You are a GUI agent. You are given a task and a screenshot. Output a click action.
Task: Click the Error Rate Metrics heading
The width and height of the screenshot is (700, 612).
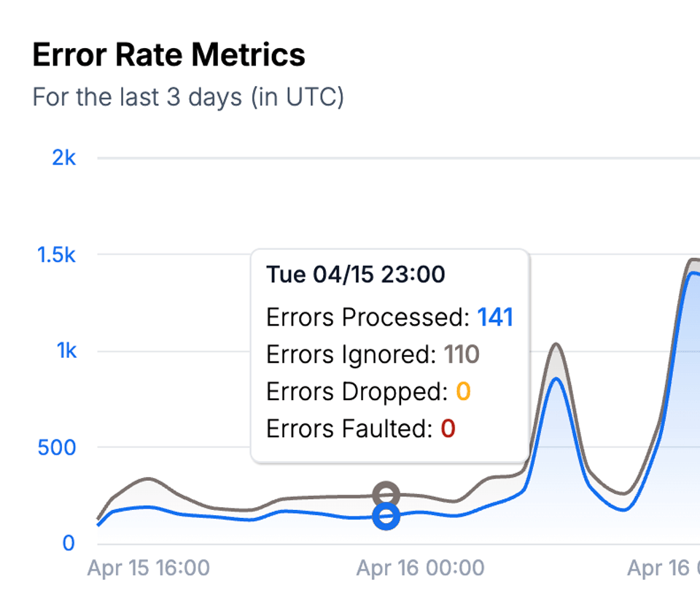168,55
